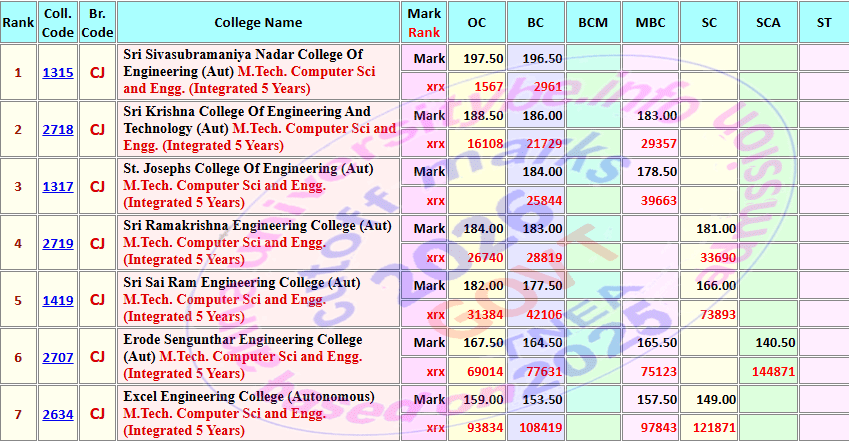Click OC rank value 1567
Viewport: 849px width, 442px height.
pos(488,87)
